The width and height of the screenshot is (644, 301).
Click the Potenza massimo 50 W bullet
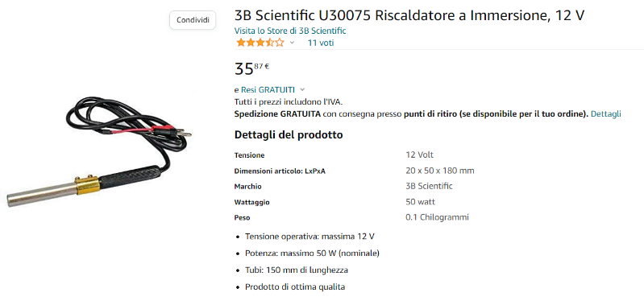click(x=312, y=254)
